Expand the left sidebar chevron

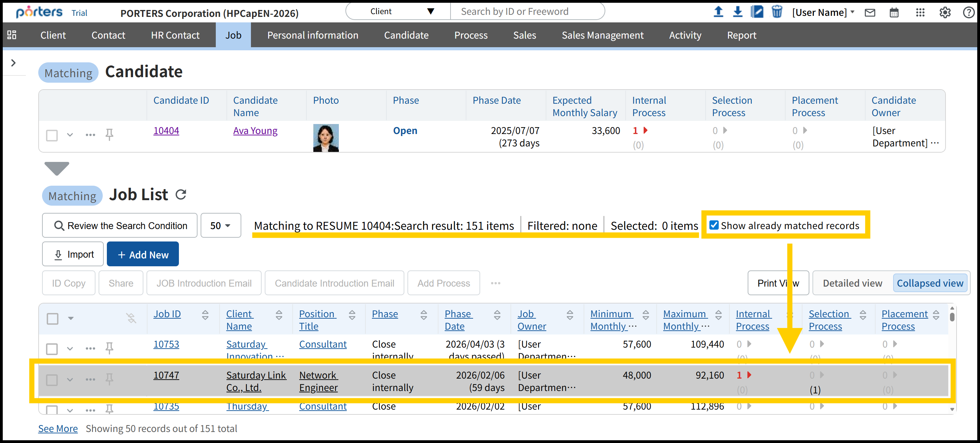click(x=13, y=63)
